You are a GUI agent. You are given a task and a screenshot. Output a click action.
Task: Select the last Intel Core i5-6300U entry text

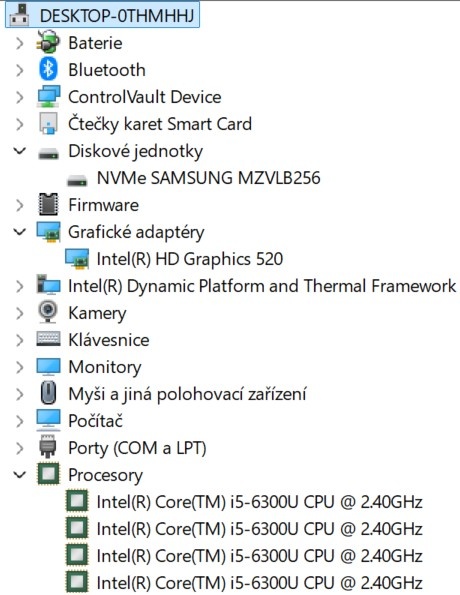coord(260,583)
